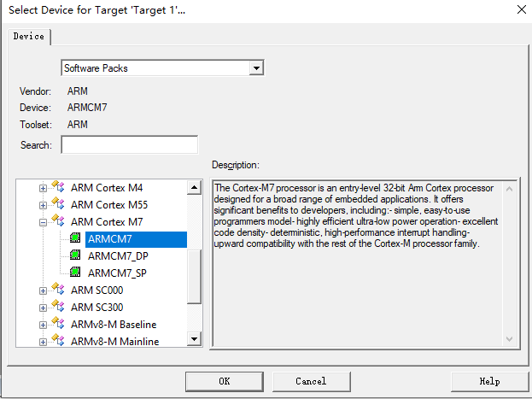Switch to the Device tab
The width and height of the screenshot is (532, 399).
click(29, 37)
